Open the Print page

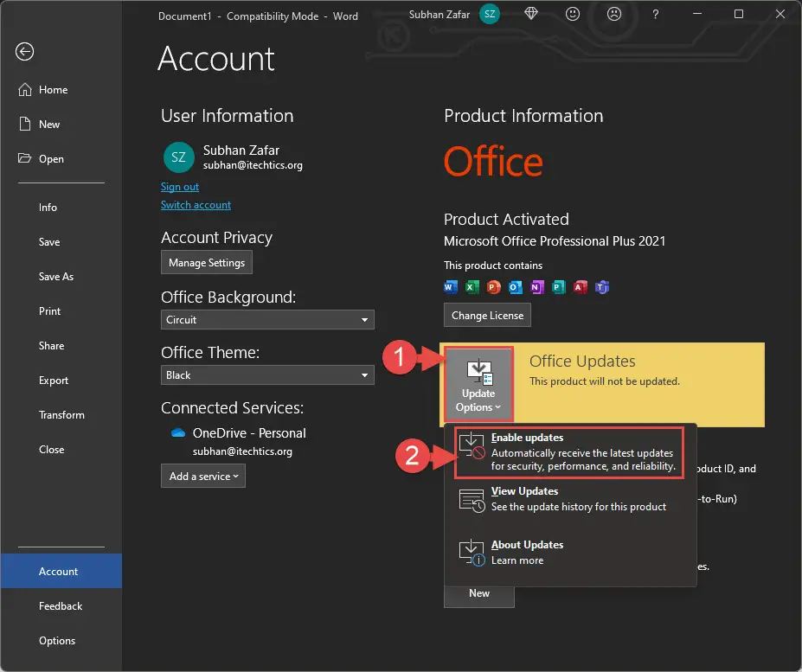(49, 311)
